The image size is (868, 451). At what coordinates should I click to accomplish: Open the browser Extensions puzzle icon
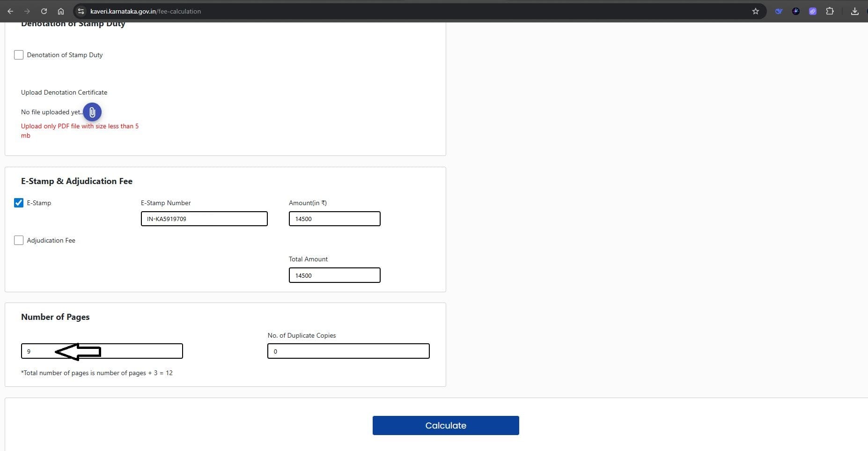coord(830,11)
